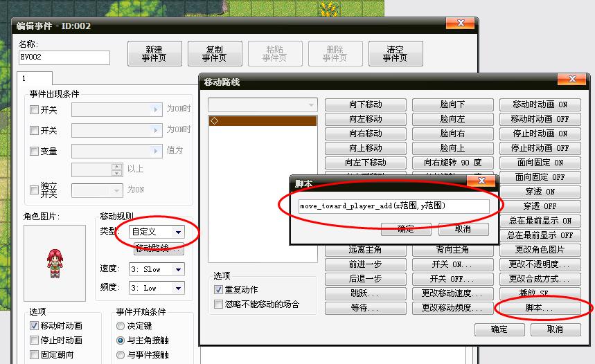This screenshot has height=364, width=595.
Task: Click 向右移动 command button
Action: click(366, 134)
